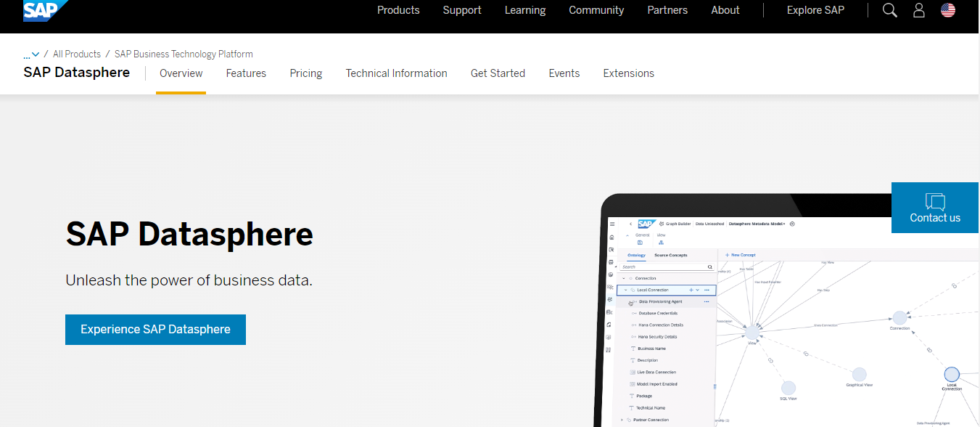The image size is (980, 427).
Task: Expand the breadcrumb ellipsis dropdown
Action: (x=31, y=54)
